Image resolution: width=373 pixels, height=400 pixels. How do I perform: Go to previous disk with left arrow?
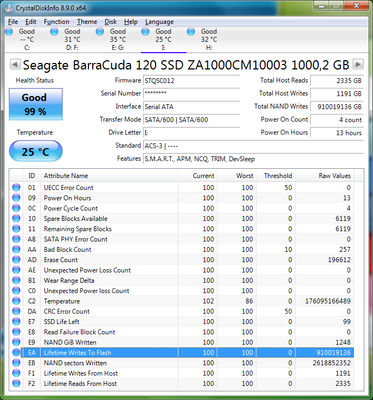14,64
